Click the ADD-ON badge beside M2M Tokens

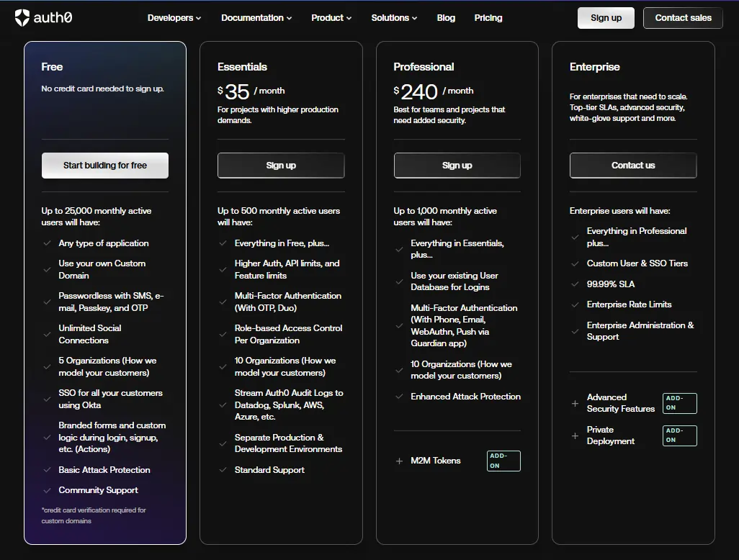[503, 461]
